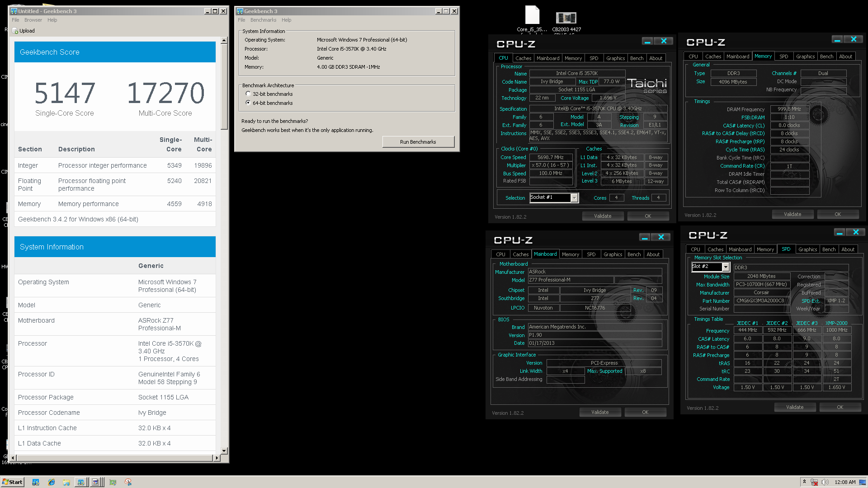The width and height of the screenshot is (868, 488).
Task: Show hidden tray icons arrow
Action: [804, 482]
